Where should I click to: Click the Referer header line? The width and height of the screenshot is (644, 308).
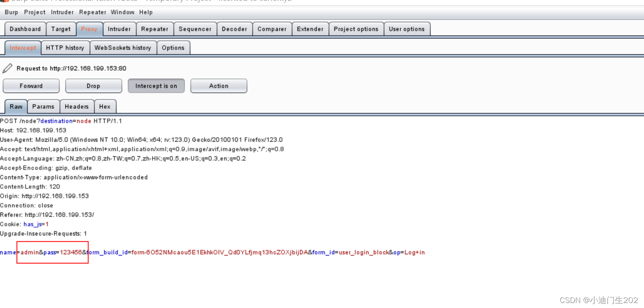click(47, 215)
